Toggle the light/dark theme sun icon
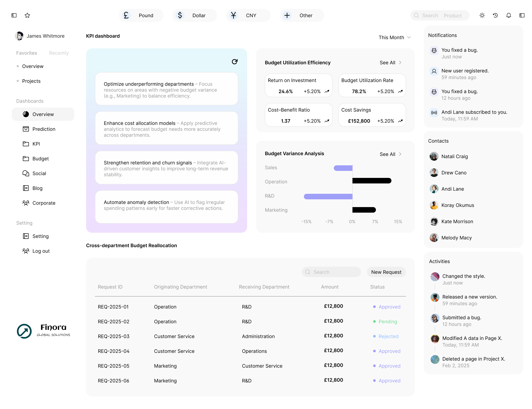 [x=482, y=15]
